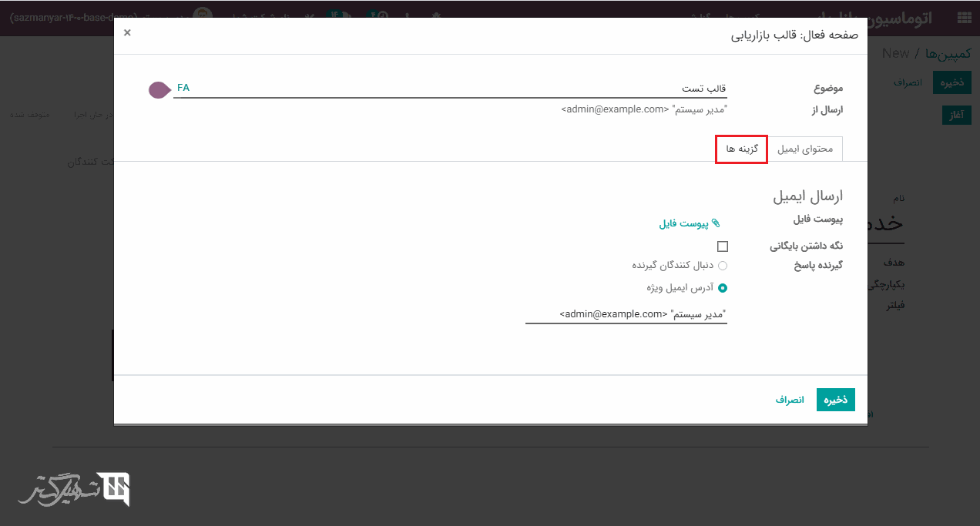
Task: Open the main apps grid menu
Action: (x=963, y=18)
